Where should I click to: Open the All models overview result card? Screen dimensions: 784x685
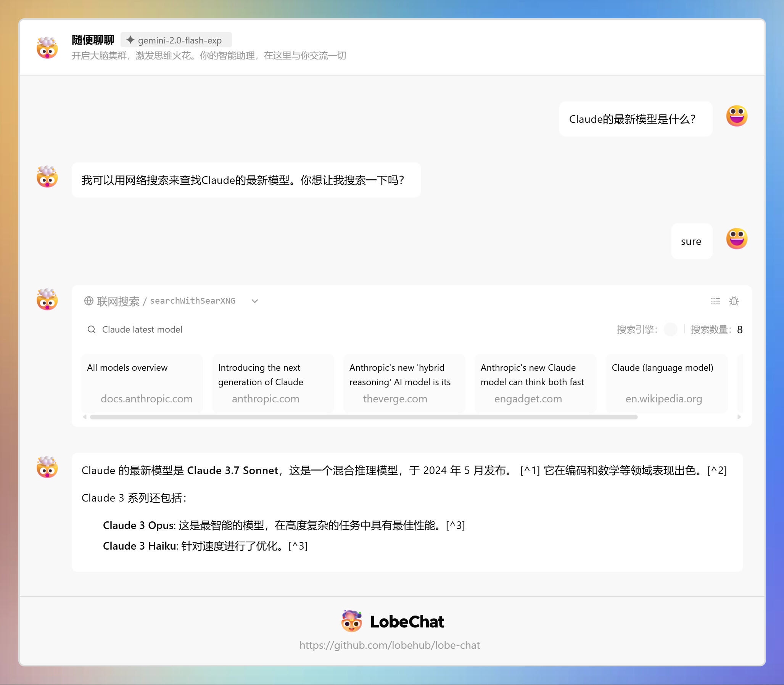pyautogui.click(x=142, y=383)
